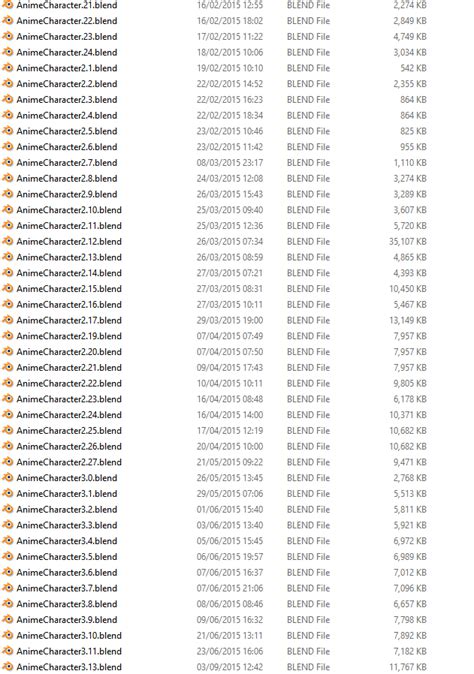Select AnimeCharacter2.15.blend by its name
Viewport: 474px width, 674px height.
pyautogui.click(x=69, y=288)
